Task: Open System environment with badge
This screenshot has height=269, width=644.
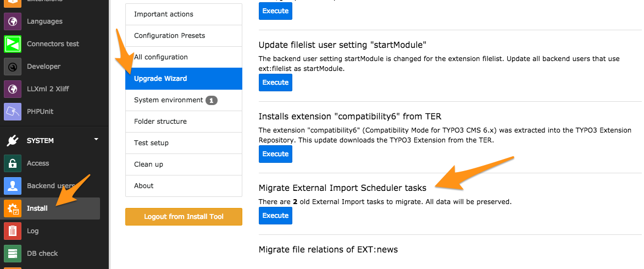Action: coord(184,100)
